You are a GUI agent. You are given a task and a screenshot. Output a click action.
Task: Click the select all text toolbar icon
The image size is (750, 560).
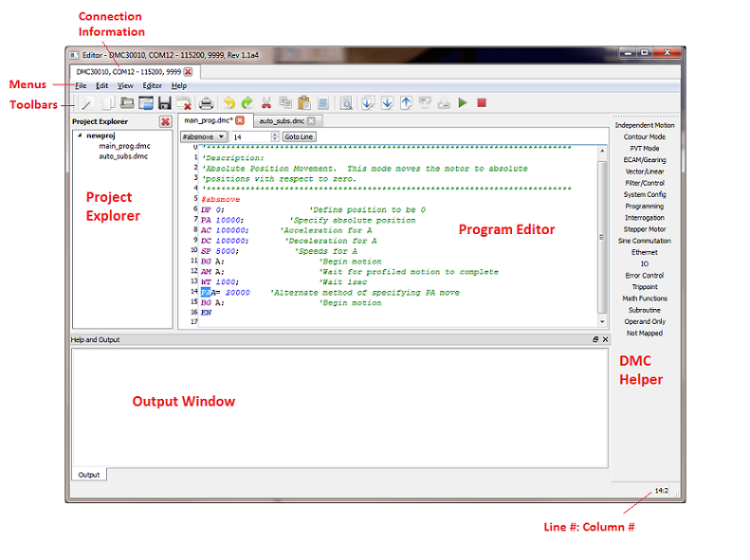pyautogui.click(x=323, y=102)
